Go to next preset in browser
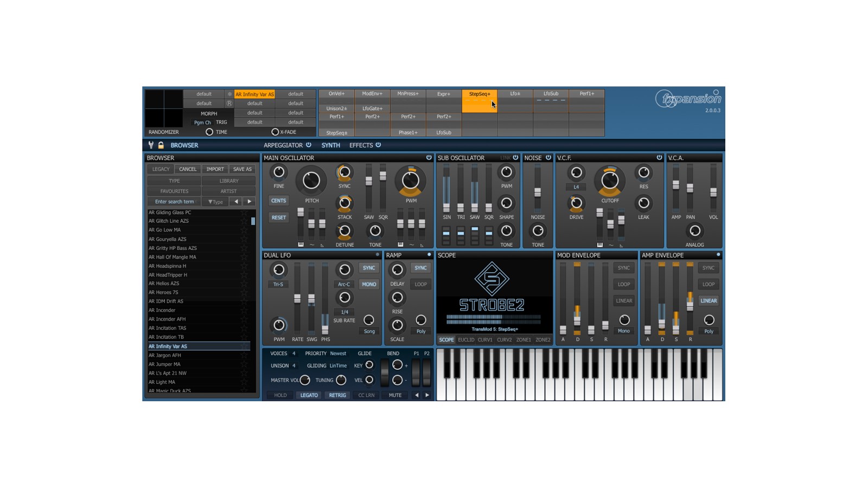The height and width of the screenshot is (488, 868). [x=250, y=202]
